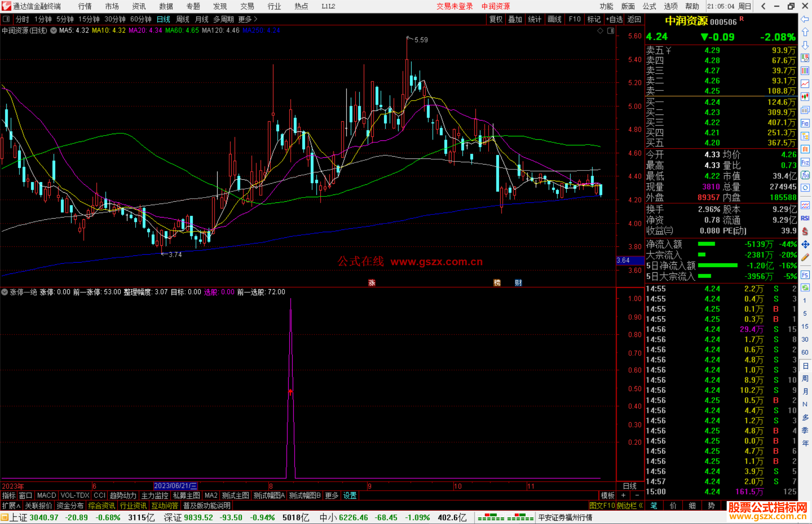812x524 pixels.
Task: Toggle the panel layout icon before 分时
Action: point(6,19)
